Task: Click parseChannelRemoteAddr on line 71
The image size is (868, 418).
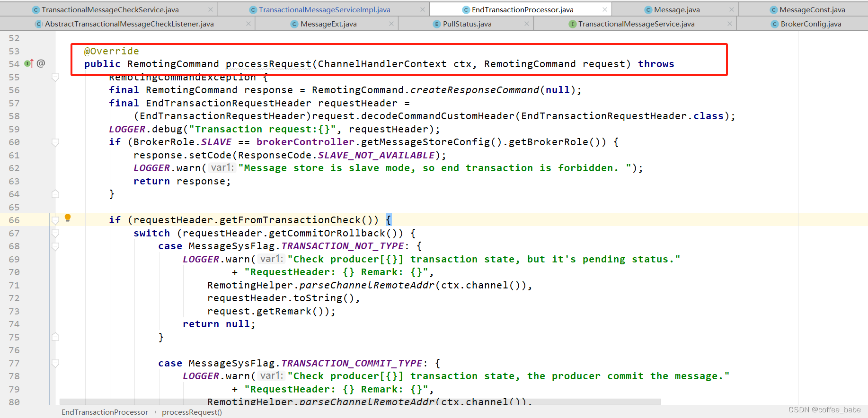Action: [x=367, y=285]
